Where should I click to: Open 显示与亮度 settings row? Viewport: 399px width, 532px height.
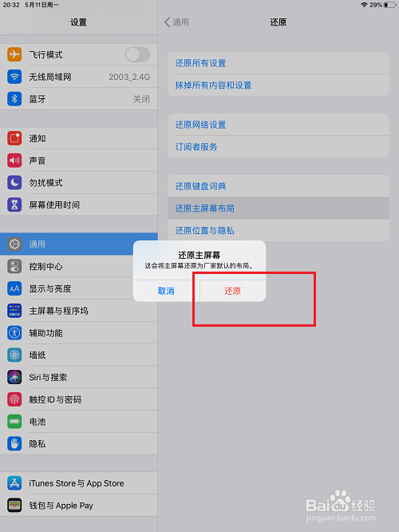click(x=79, y=288)
